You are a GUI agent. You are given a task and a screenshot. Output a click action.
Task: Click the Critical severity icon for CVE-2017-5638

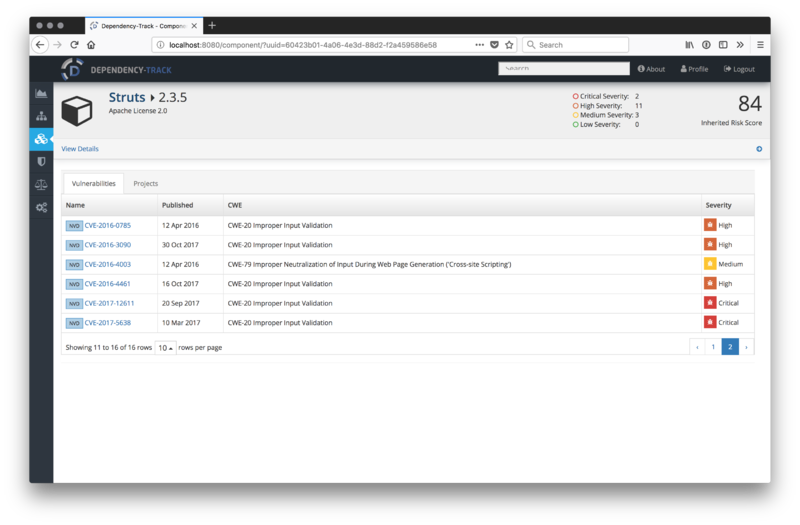(710, 322)
